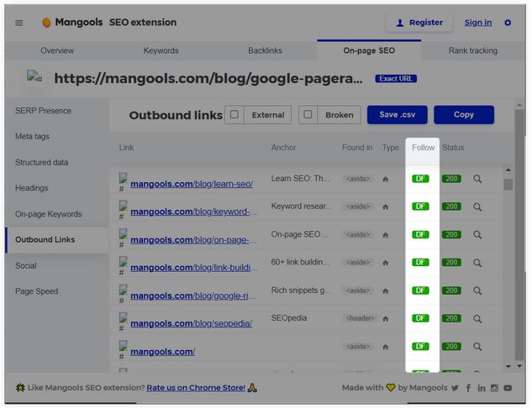The width and height of the screenshot is (532, 408).
Task: Click magnifier icon in Rich snippets row
Action: [x=477, y=290]
